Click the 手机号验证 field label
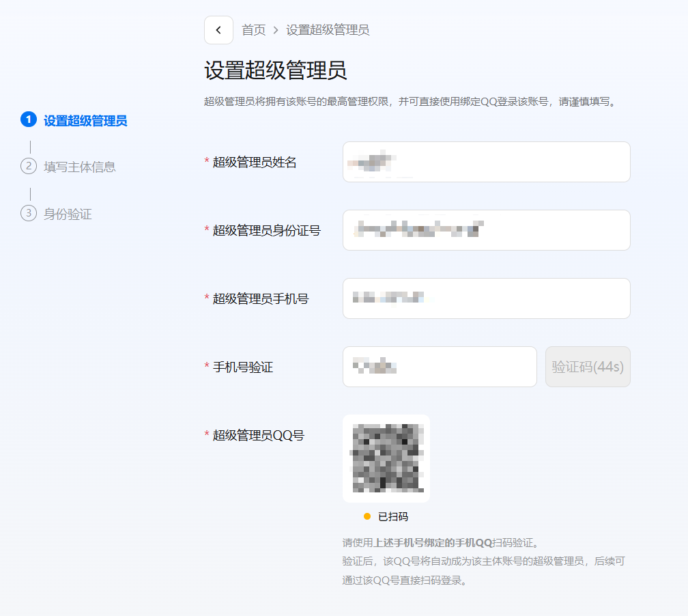The image size is (688, 616). point(243,367)
